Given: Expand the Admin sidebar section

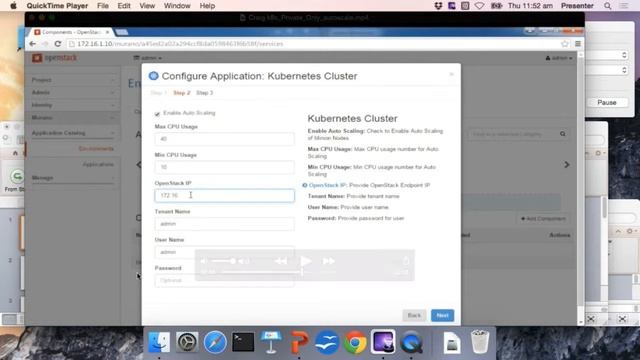Looking at the screenshot, I should (x=73, y=92).
